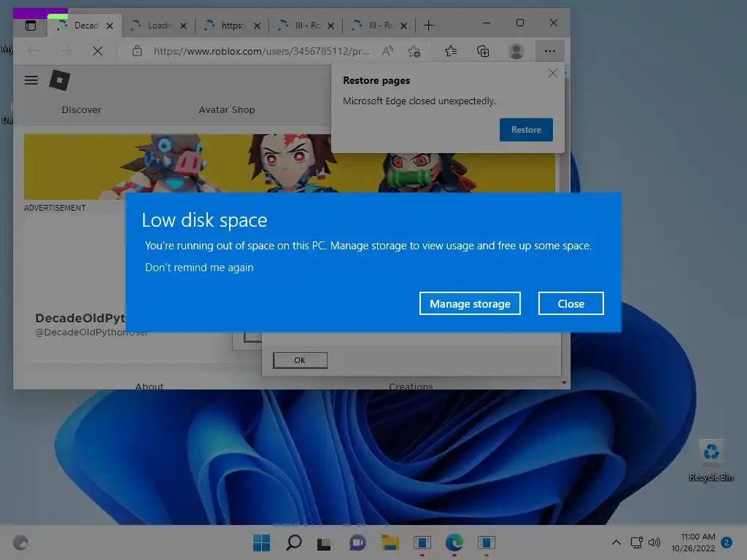Click the DecadeOldPyt profile name text
The width and height of the screenshot is (747, 560).
point(80,318)
